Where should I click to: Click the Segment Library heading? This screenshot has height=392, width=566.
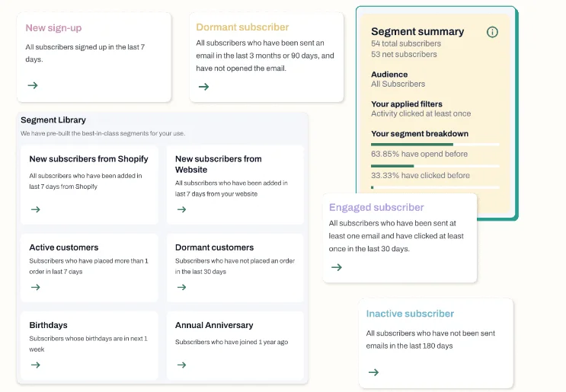tap(53, 120)
